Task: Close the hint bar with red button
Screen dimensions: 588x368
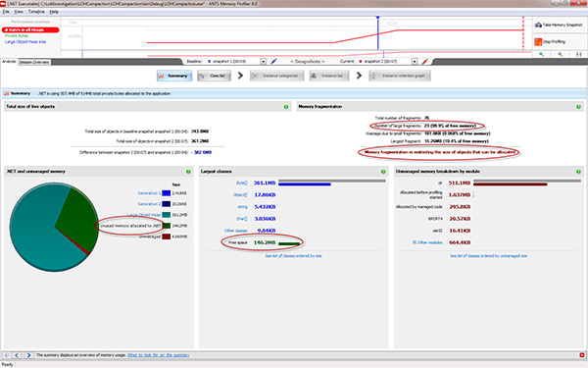Action: (x=581, y=355)
